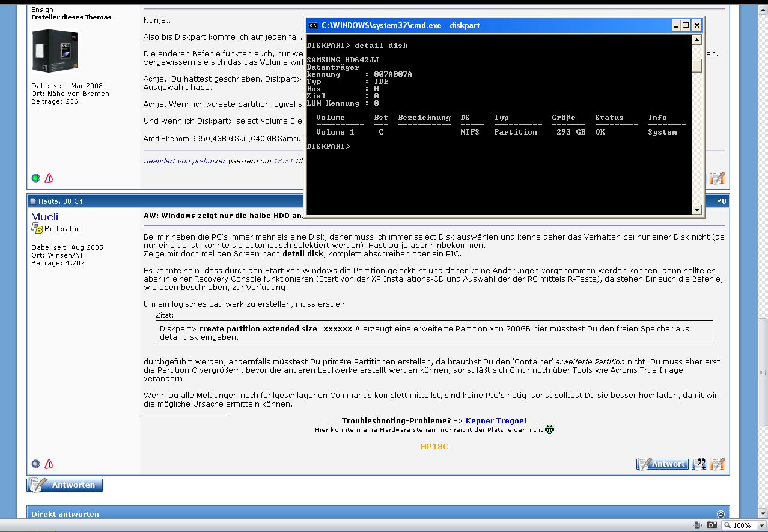
Task: Report pc-bmxer's post via red warning icon
Action: (49, 178)
